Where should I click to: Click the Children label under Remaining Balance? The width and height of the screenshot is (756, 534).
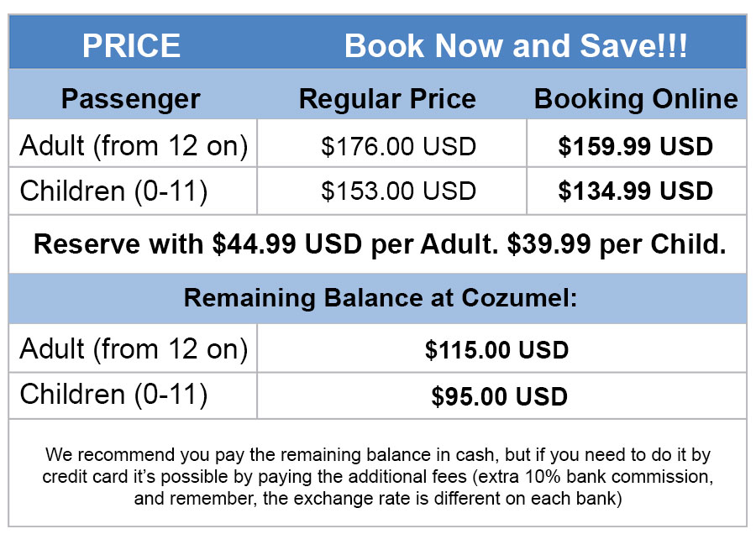113,394
